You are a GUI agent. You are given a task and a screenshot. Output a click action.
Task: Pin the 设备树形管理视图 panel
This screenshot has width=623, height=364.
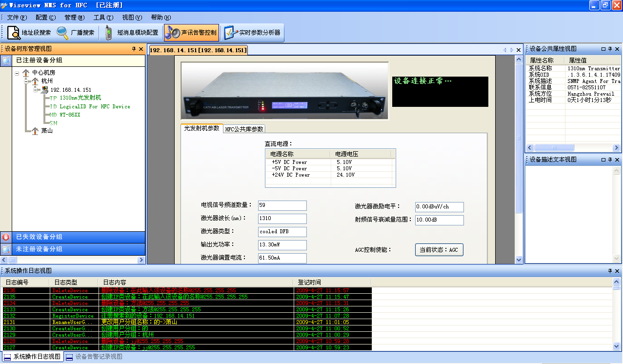tap(134, 49)
